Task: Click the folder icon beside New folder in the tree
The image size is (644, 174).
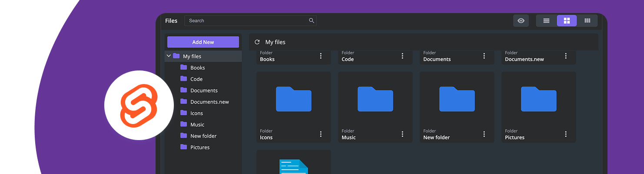Action: tap(184, 136)
